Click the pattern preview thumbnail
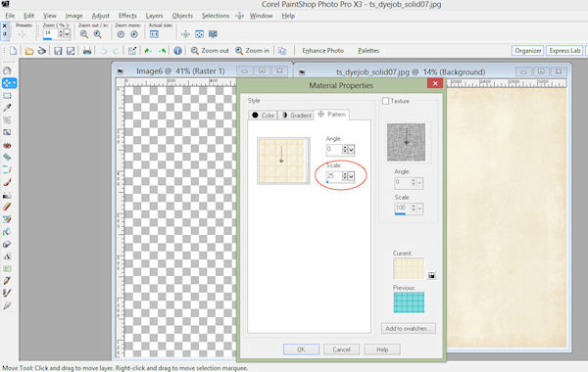The height and width of the screenshot is (372, 588). pos(283,161)
